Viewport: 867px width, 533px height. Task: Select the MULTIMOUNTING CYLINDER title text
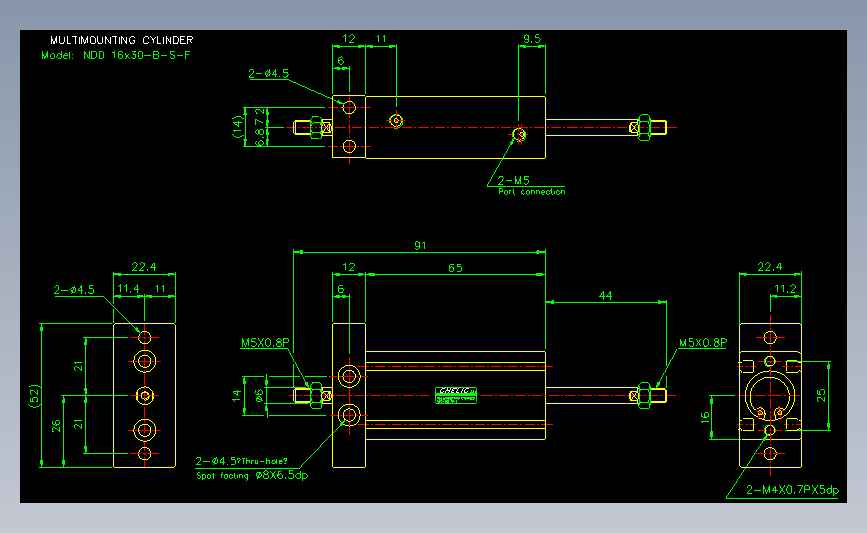[122, 40]
